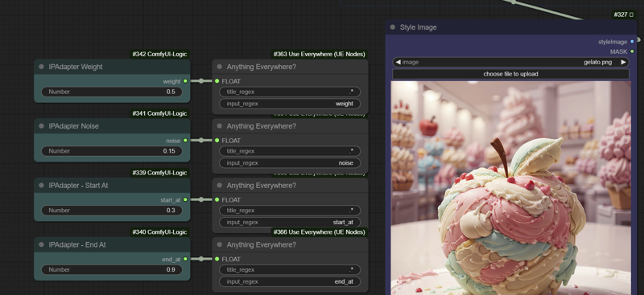Click the #339 ComfyUI-Logic badge
This screenshot has height=295, width=644.
click(159, 173)
